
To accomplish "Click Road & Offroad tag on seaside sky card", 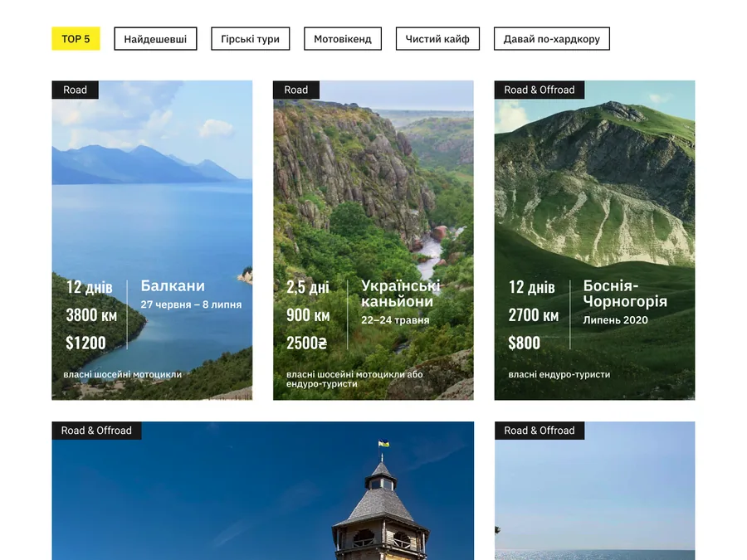I will tap(539, 431).
